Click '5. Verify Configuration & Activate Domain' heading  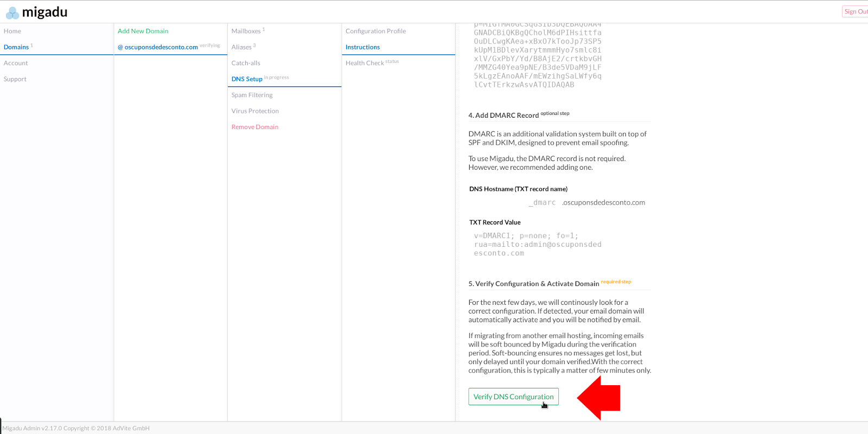pos(534,284)
